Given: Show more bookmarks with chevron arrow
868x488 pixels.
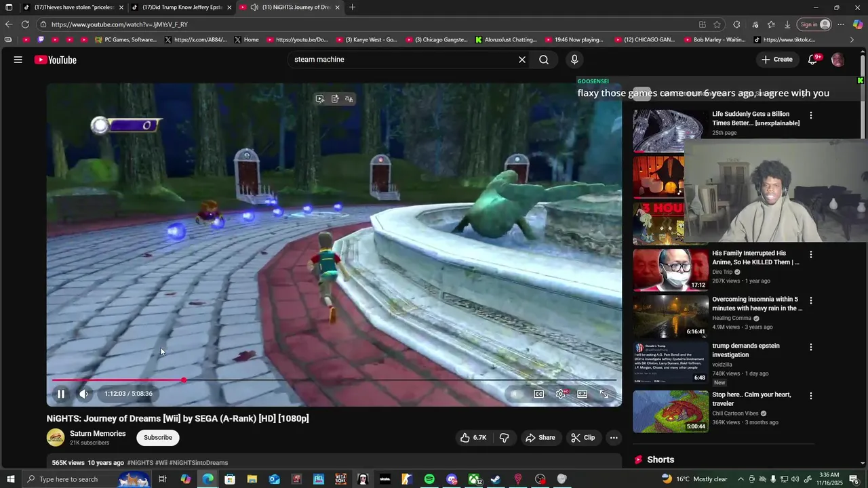Looking at the screenshot, I should [x=852, y=40].
